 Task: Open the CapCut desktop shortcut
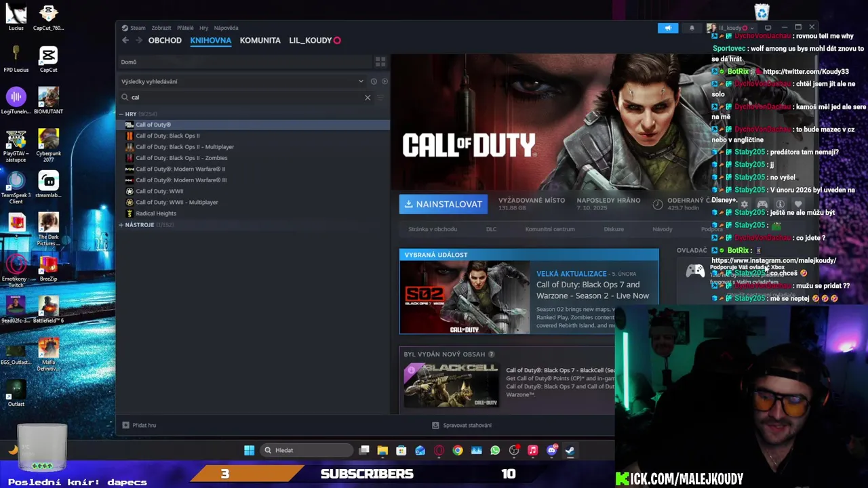48,59
